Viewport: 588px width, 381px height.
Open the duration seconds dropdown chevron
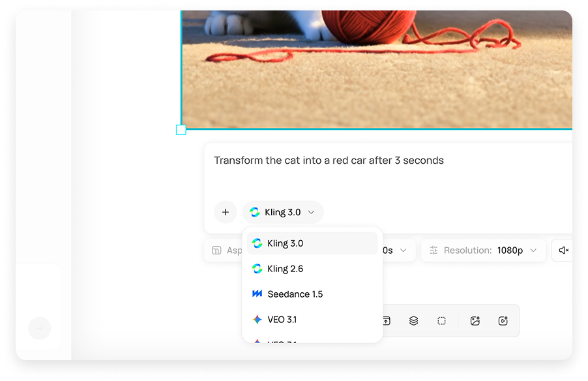(x=403, y=251)
